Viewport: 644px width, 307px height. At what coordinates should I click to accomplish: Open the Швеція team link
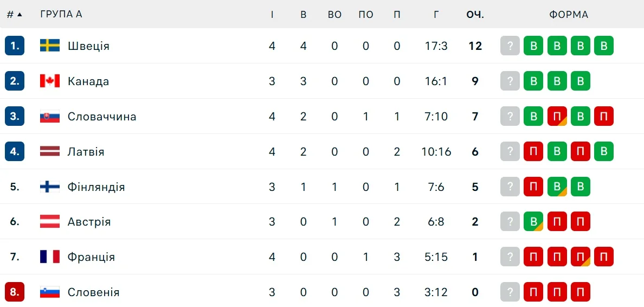(88, 46)
